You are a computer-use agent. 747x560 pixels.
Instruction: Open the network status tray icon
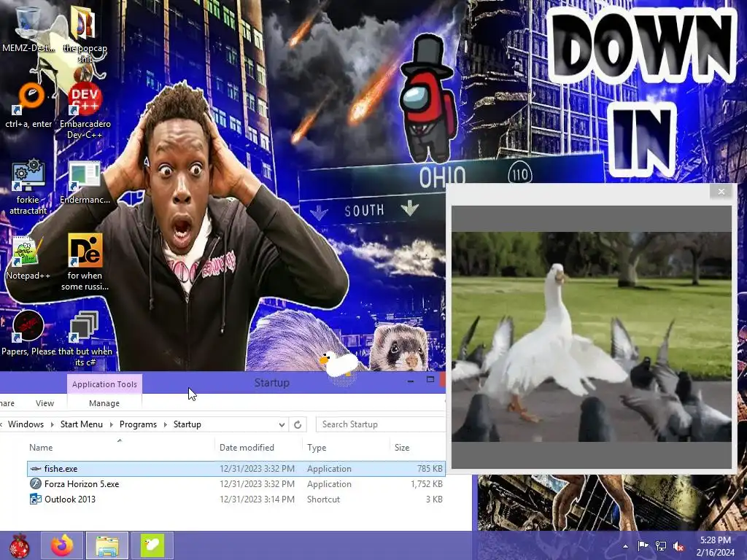click(x=661, y=546)
